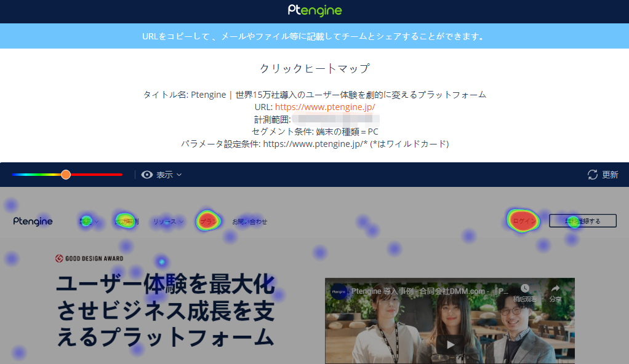Open the https://www.ptengine.jp/ URL link
This screenshot has height=364, width=629.
click(325, 107)
